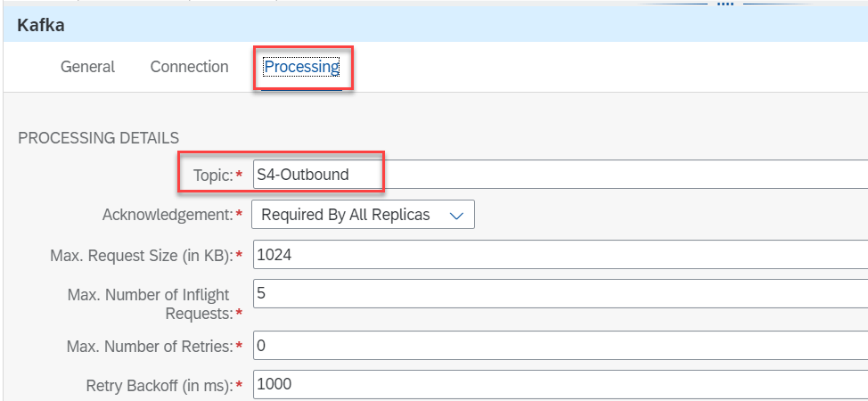Click the Kafka panel title
This screenshot has height=401, width=868.
[x=40, y=26]
